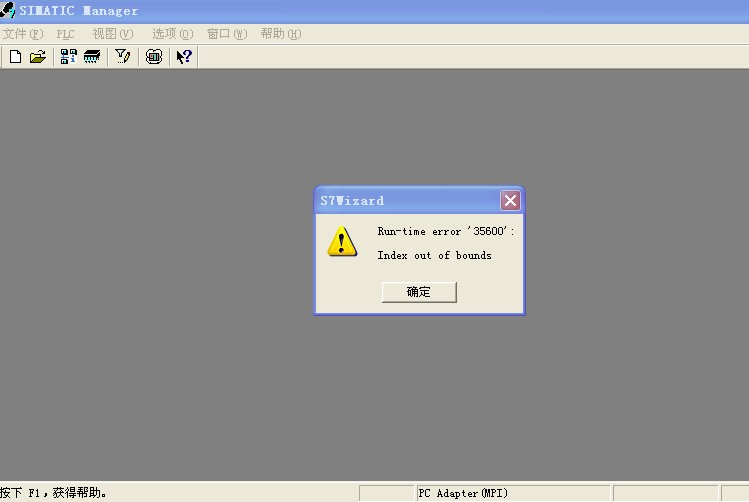Viewport: 749px width, 502px height.
Task: Click the warning exclamation icon in dialog
Action: pos(342,241)
